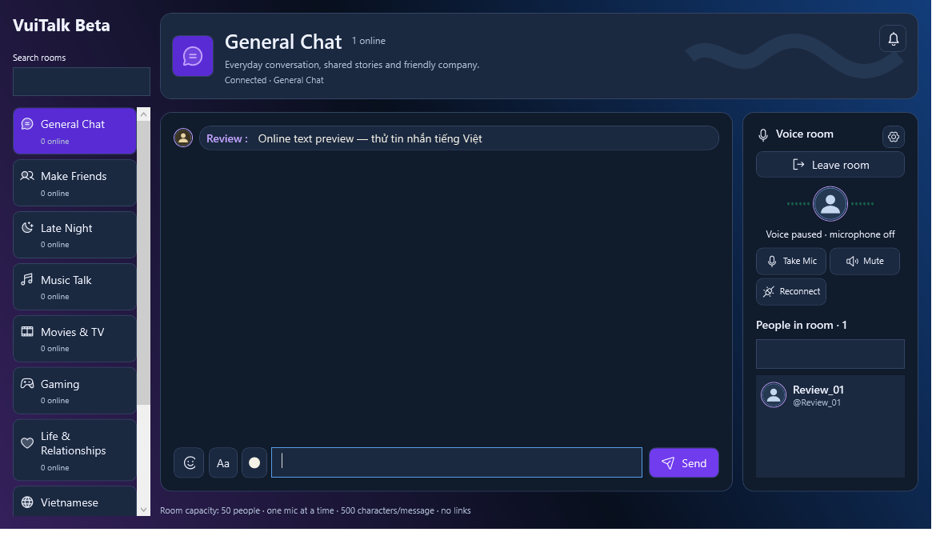Screen dimensions: 944x560
Task: Click the "People in room · 1" heading
Action: (x=802, y=325)
